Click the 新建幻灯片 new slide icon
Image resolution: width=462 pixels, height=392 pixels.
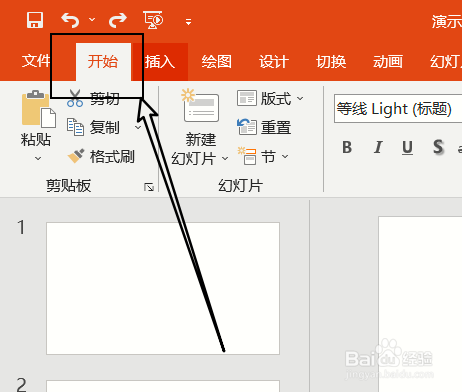point(201,106)
